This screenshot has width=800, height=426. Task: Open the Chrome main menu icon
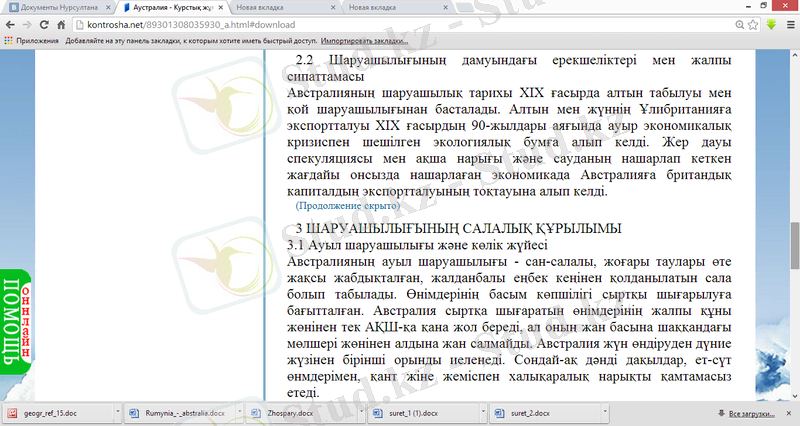(788, 24)
